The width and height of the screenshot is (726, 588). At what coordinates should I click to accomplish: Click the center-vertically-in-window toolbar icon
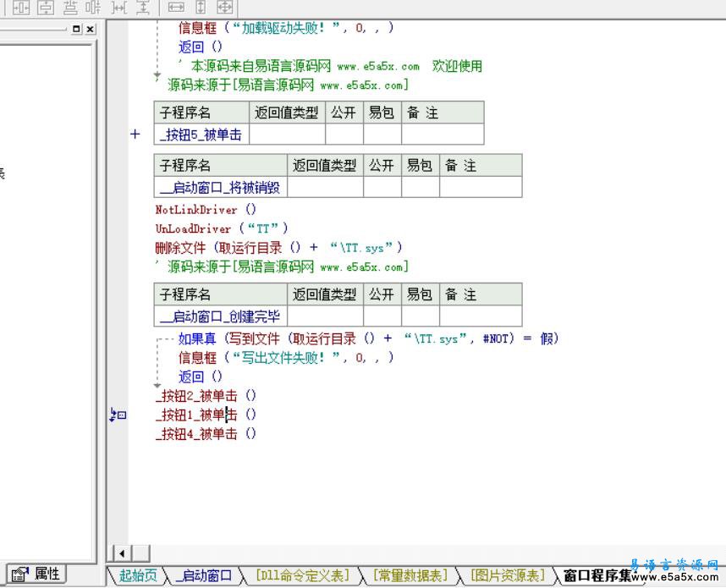[x=46, y=8]
